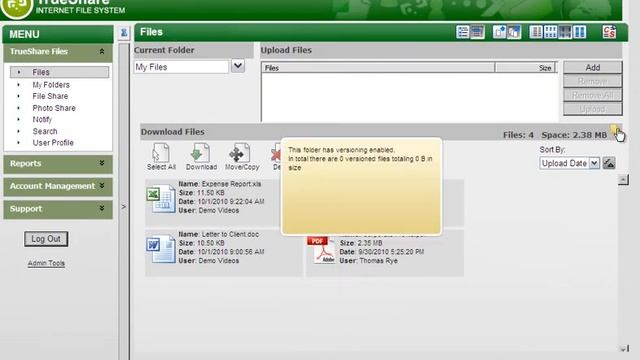The height and width of the screenshot is (360, 640).
Task: Click the Size column header in upload list
Action: [526, 68]
